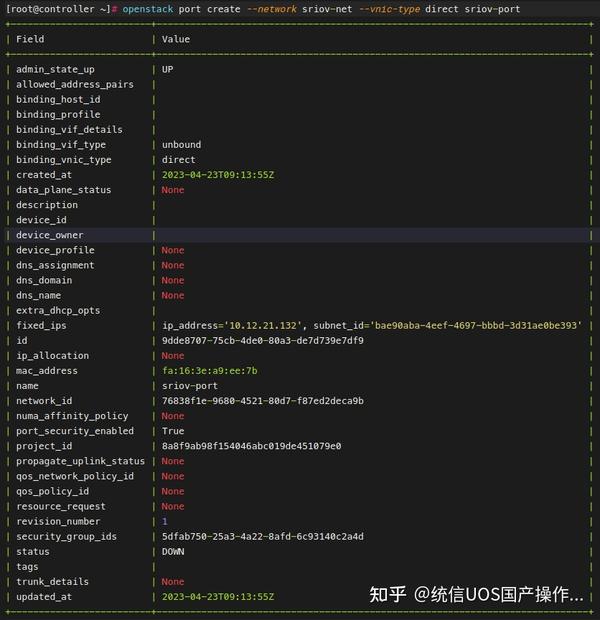Viewport: 600px width, 620px height.
Task: Click the port_security_enabled True value
Action: [x=173, y=431]
